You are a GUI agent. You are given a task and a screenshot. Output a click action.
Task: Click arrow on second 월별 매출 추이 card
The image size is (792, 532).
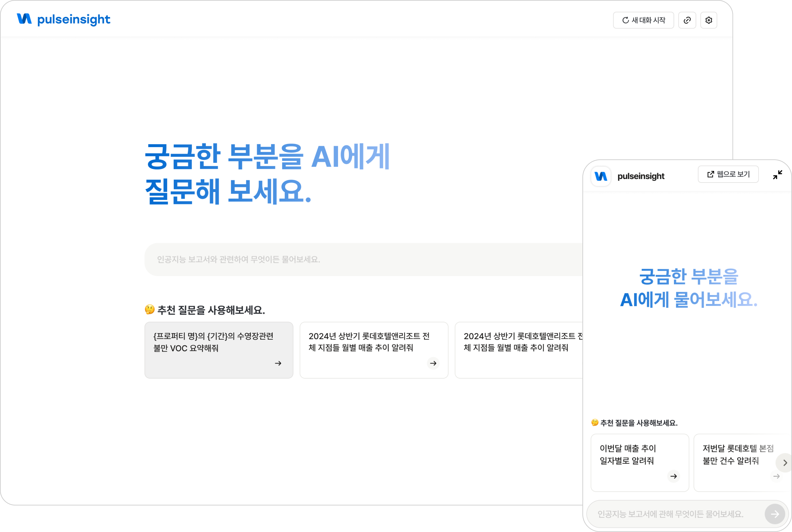pyautogui.click(x=433, y=363)
